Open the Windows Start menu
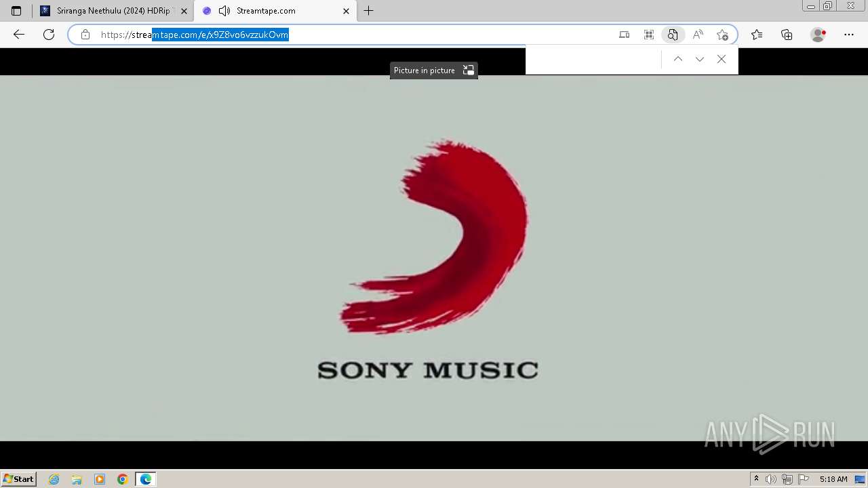The width and height of the screenshot is (868, 488). point(19,479)
